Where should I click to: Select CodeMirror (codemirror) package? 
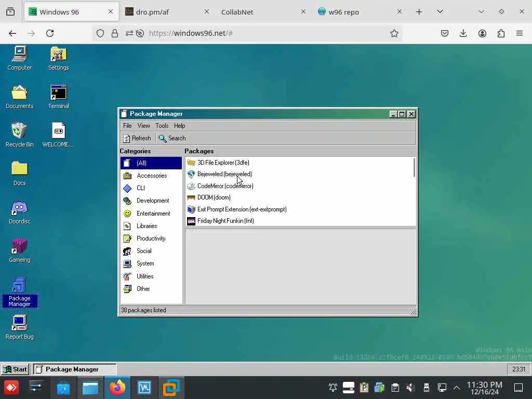299,186
